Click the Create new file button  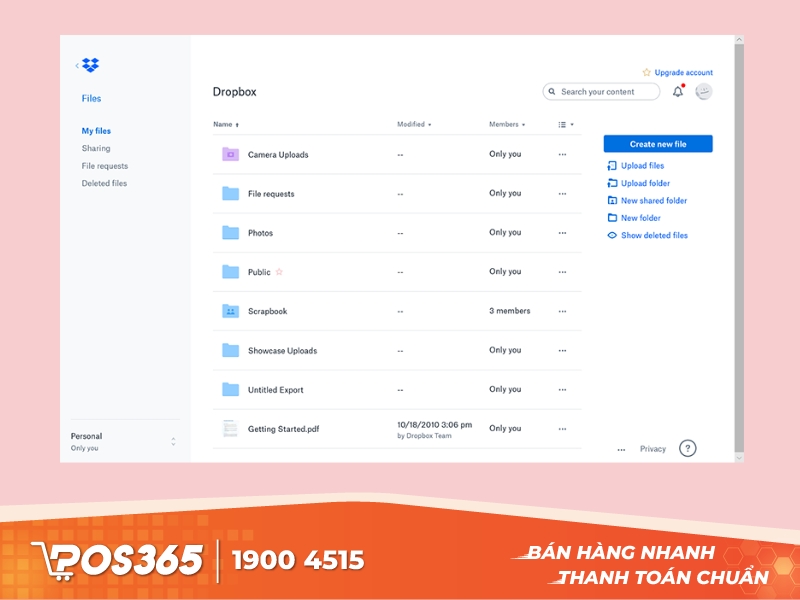pos(657,143)
